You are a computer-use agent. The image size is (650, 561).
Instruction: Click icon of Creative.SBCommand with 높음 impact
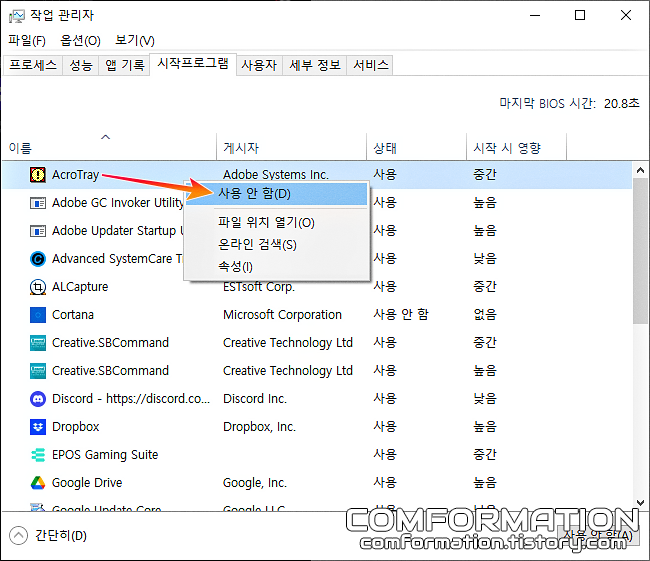pos(38,371)
